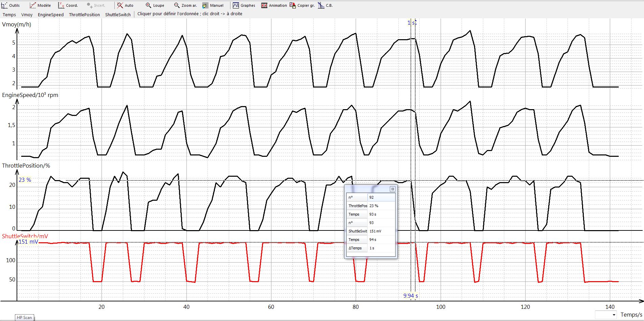
Task: Click Copier gr. to copy graph
Action: [x=302, y=5]
